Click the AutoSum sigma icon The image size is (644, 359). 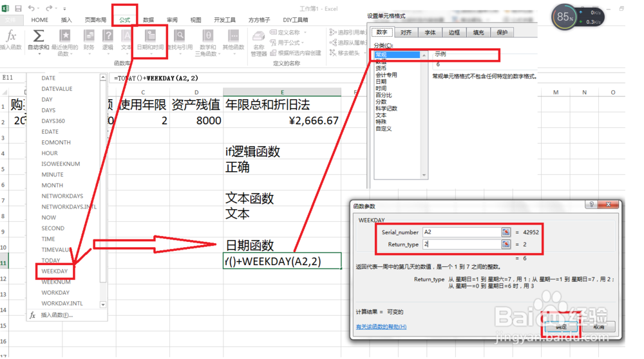coord(38,36)
